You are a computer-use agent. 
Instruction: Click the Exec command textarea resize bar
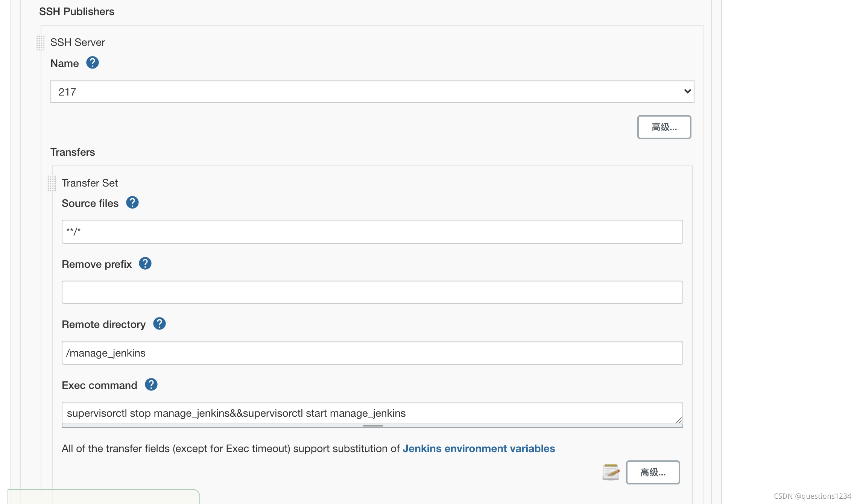point(372,426)
